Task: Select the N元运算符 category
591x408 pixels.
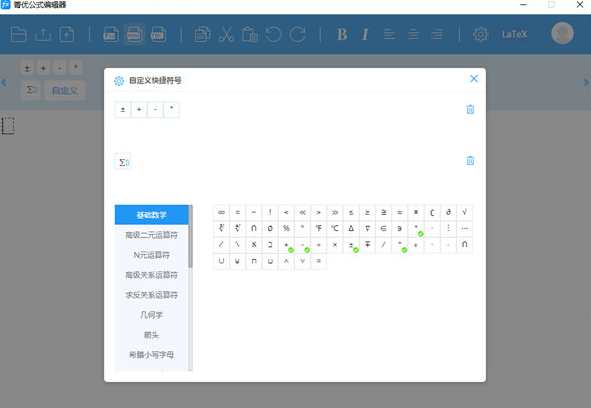Action: 152,255
